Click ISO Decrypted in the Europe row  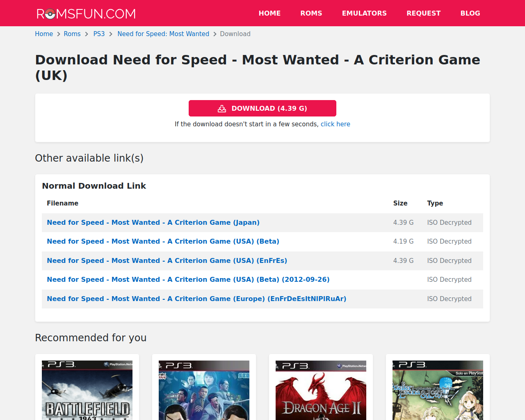[x=449, y=299]
